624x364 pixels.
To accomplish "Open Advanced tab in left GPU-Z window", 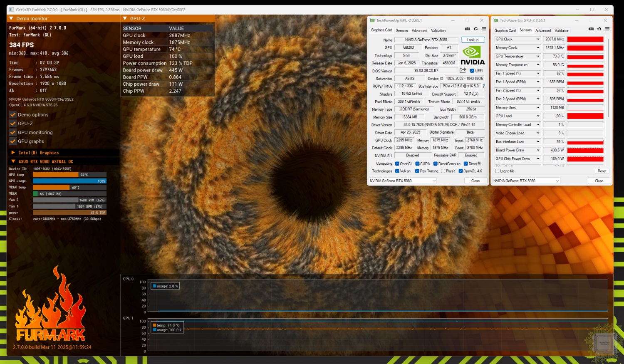I will click(419, 31).
